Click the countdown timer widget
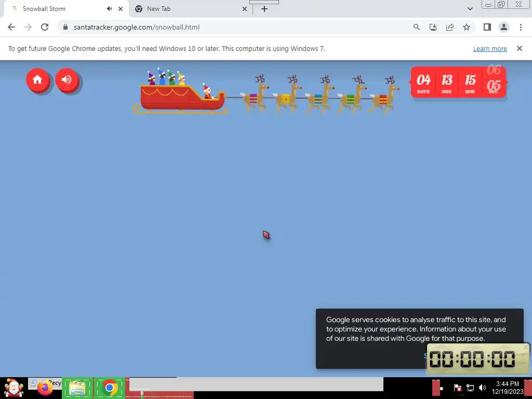Screen dimensions: 532x399 tap(458, 82)
